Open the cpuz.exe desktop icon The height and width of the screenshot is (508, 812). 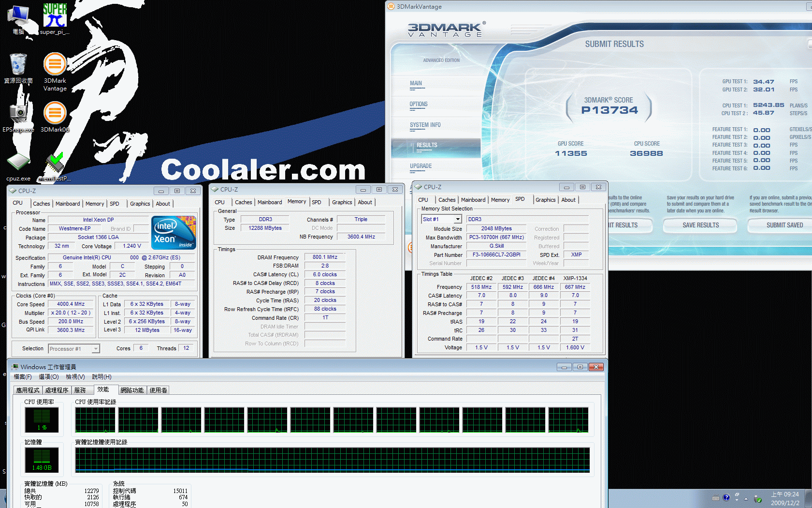(x=18, y=167)
